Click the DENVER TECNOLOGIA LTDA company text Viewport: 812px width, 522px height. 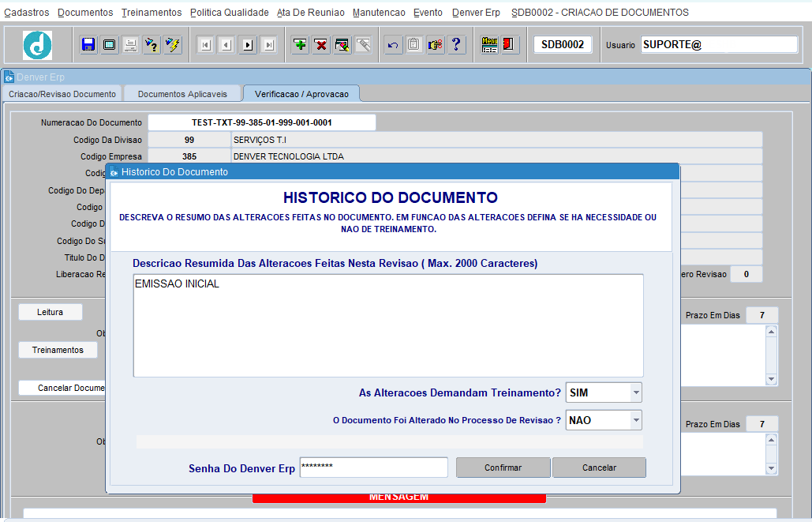coord(289,156)
